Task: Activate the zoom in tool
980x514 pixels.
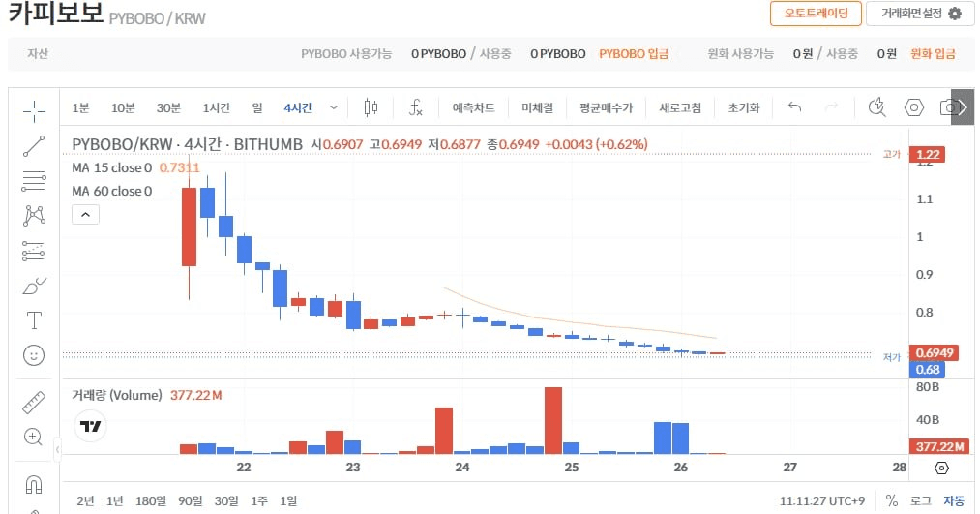Action: (x=34, y=437)
